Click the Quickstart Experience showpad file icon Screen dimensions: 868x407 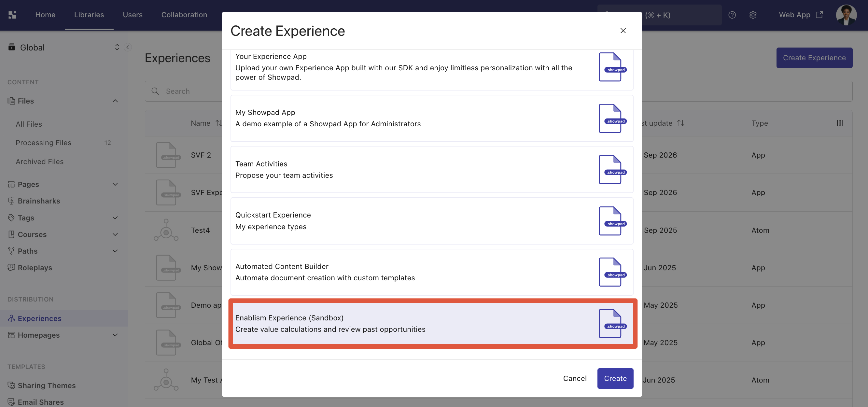click(x=612, y=221)
